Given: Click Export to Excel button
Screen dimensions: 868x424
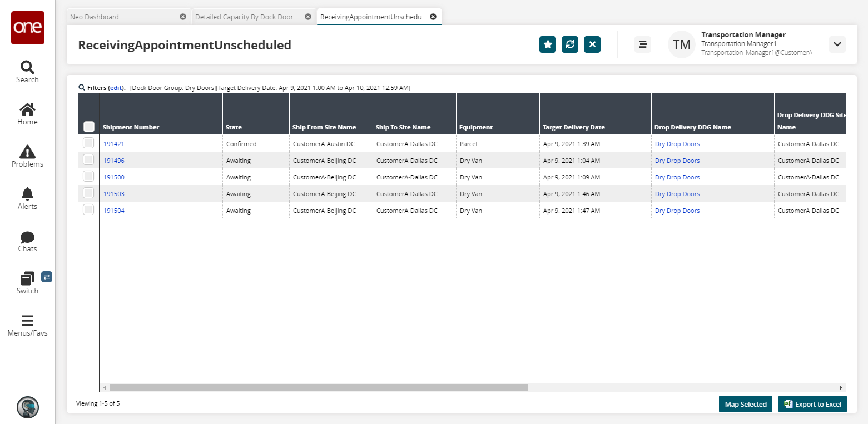Looking at the screenshot, I should [812, 404].
